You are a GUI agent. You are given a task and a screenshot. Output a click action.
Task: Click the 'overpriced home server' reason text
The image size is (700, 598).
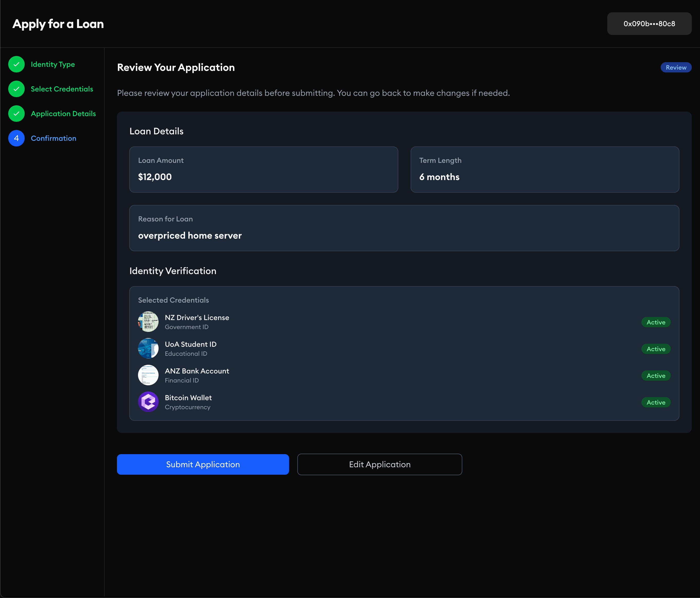click(190, 235)
